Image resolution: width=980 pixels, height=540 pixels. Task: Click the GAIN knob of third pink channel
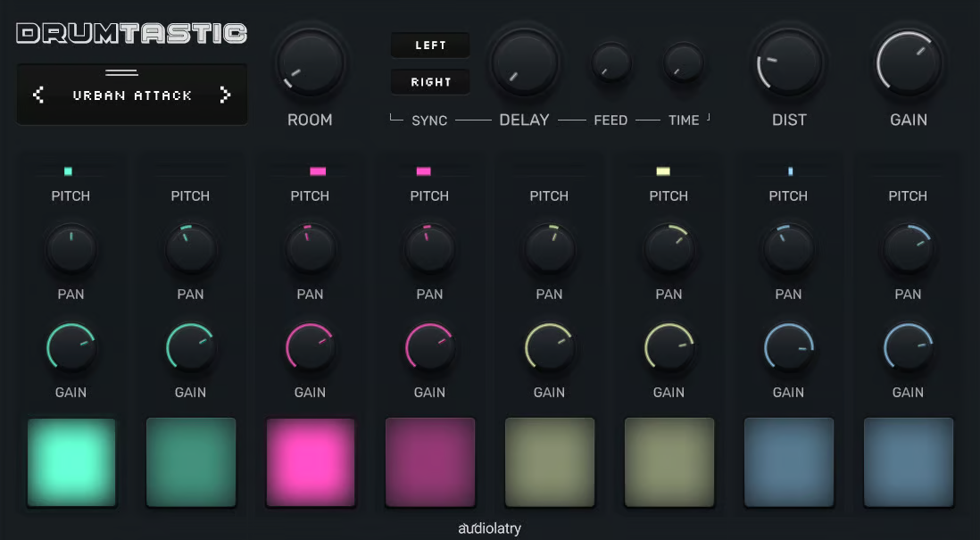pyautogui.click(x=311, y=347)
